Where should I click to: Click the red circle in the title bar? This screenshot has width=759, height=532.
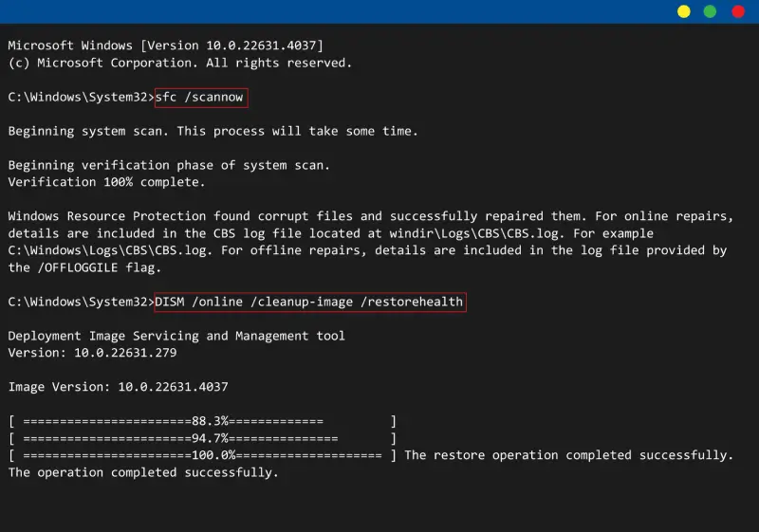click(738, 11)
